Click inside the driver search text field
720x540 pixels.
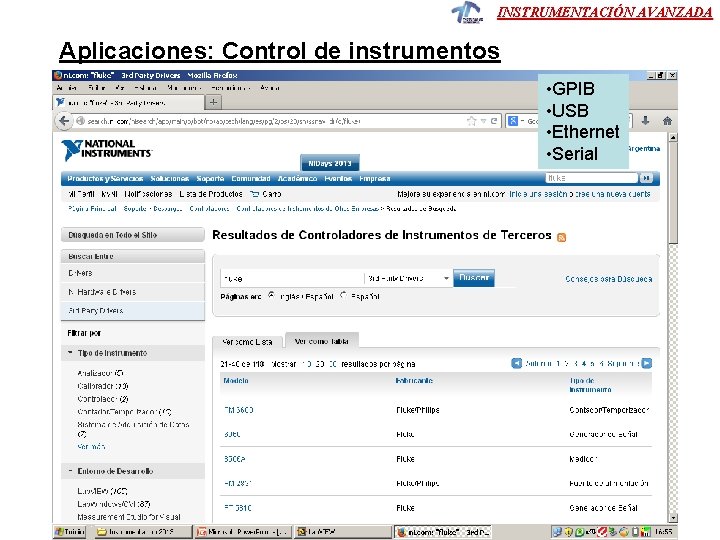[292, 278]
